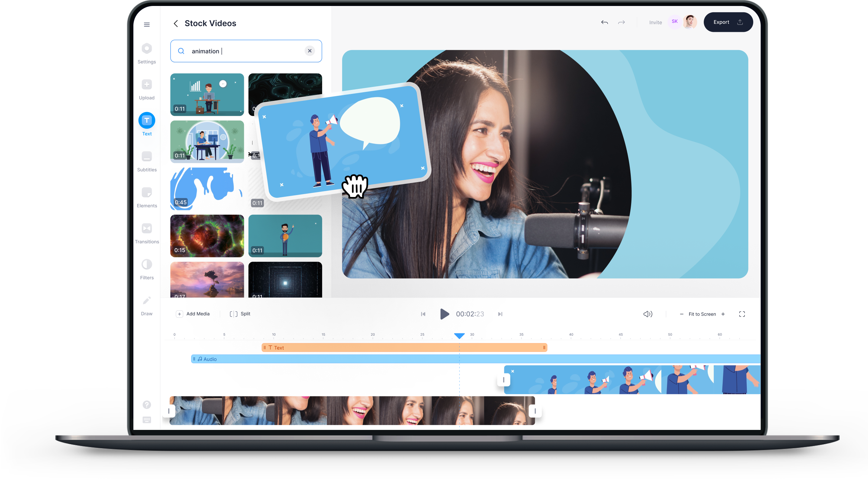Play the video preview
868x479 pixels.
click(x=444, y=313)
